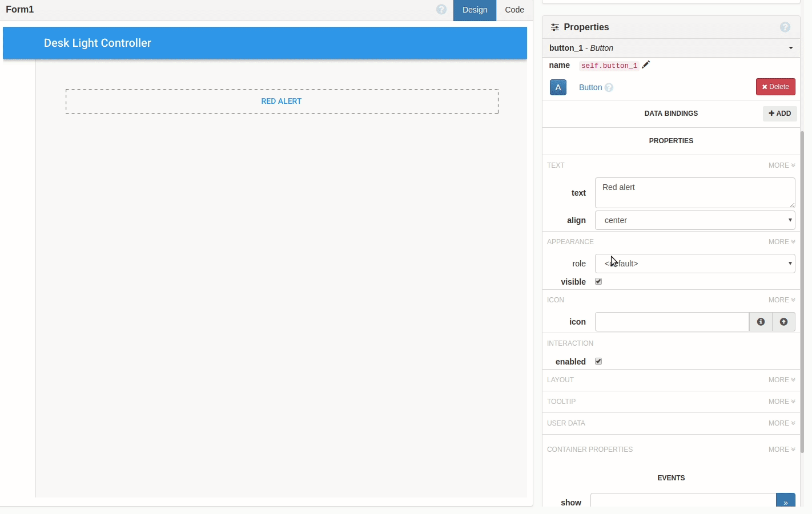Open the Properties panel help icon

tap(785, 27)
